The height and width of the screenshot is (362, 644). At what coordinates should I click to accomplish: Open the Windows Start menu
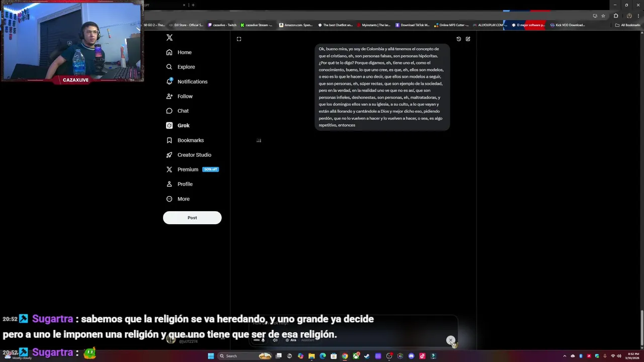point(211,356)
